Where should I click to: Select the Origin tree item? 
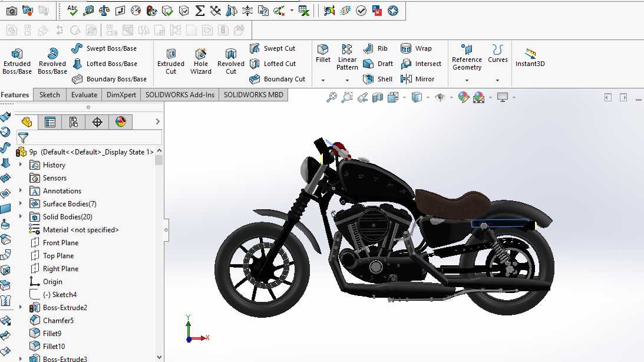[46, 281]
